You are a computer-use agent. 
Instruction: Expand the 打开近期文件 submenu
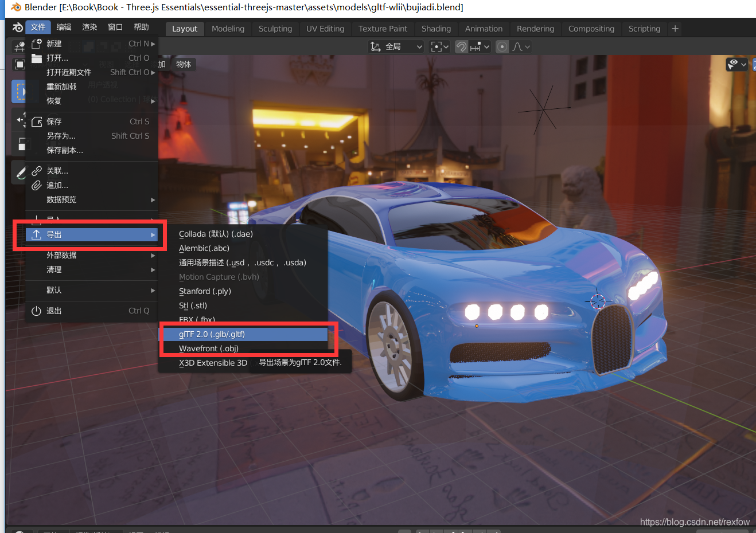pyautogui.click(x=92, y=72)
